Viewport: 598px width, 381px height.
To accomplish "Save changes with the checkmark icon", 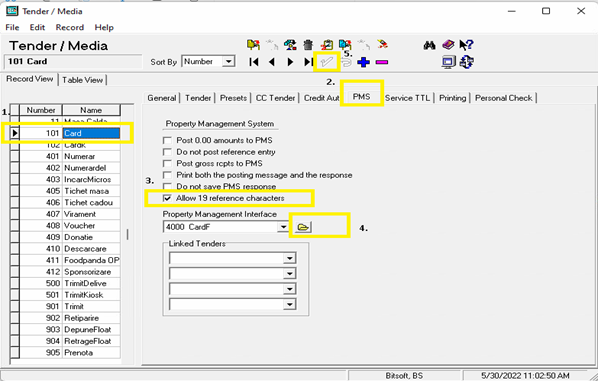I will (x=327, y=62).
